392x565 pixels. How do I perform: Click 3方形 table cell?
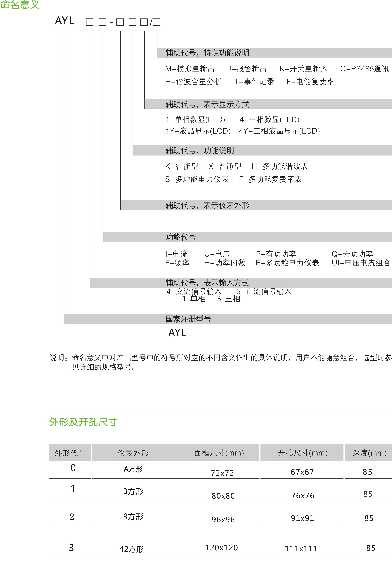(x=133, y=492)
